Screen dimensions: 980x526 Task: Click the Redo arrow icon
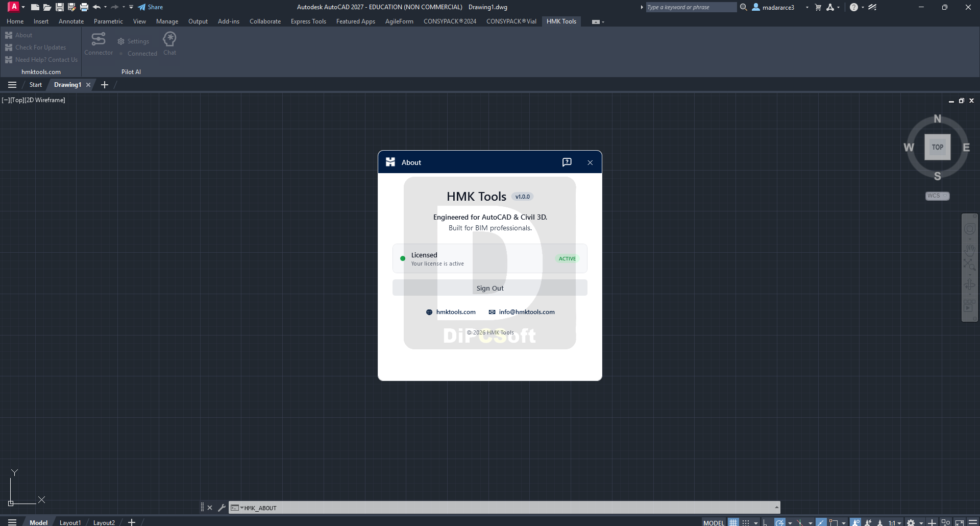115,7
